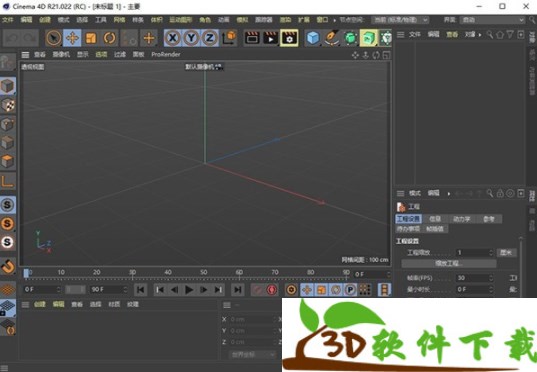This screenshot has width=537, height=372.
Task: Toggle the Z axis lock
Action: tap(210, 38)
